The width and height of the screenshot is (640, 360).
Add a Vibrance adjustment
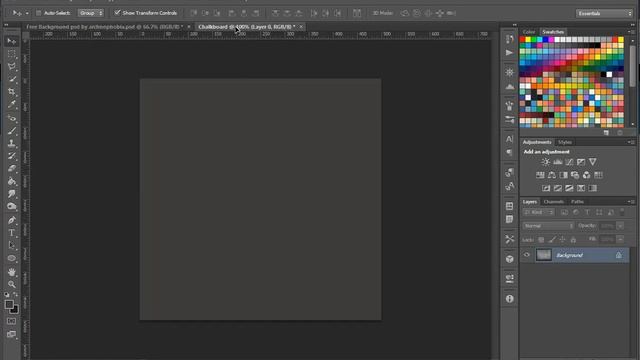pos(593,162)
